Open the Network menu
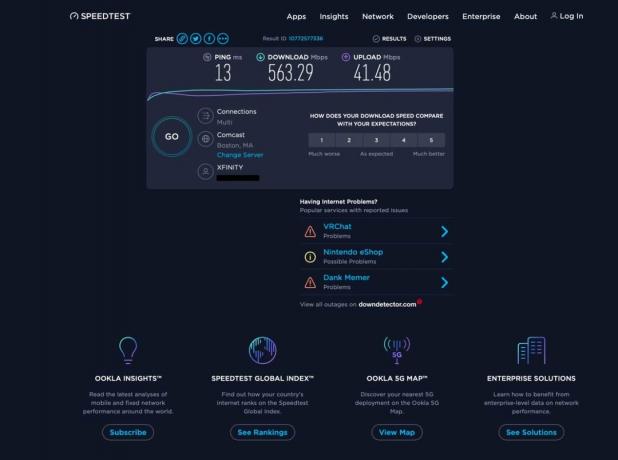 [378, 17]
